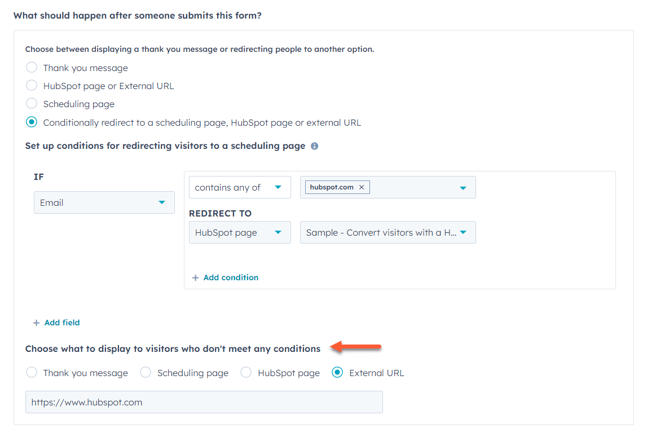
Task: Open the contains any of operator dropdown
Action: click(x=240, y=187)
